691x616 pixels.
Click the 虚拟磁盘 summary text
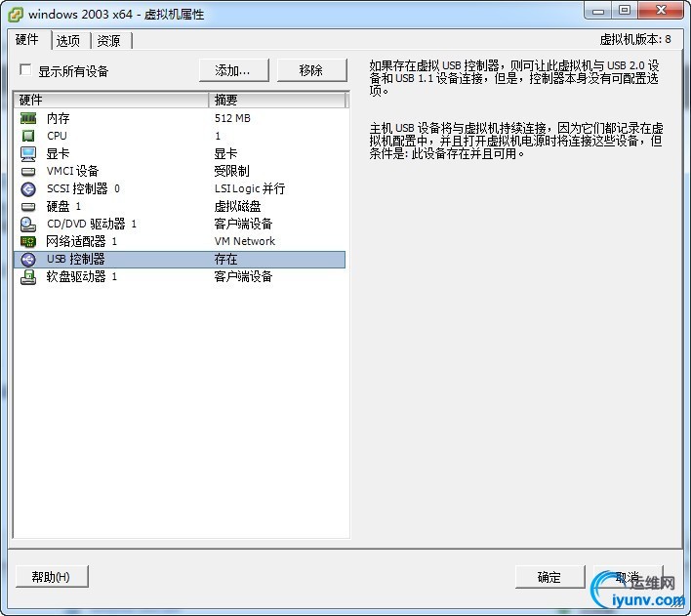tap(237, 206)
